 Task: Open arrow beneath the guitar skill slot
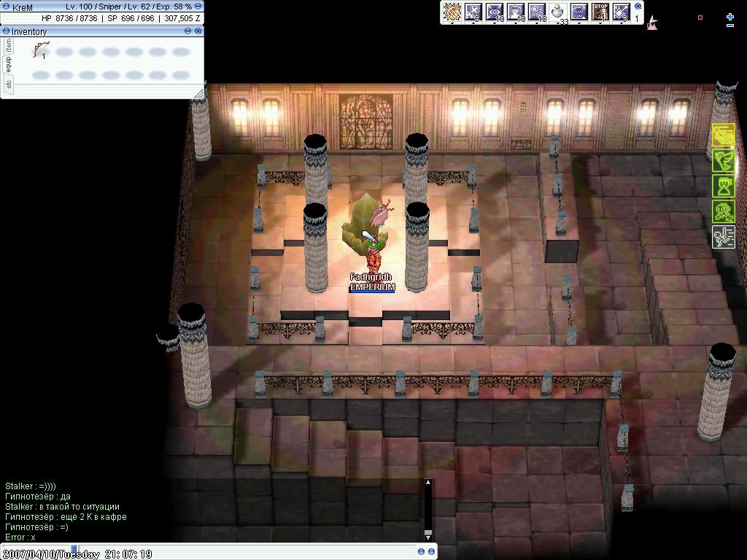(622, 23)
